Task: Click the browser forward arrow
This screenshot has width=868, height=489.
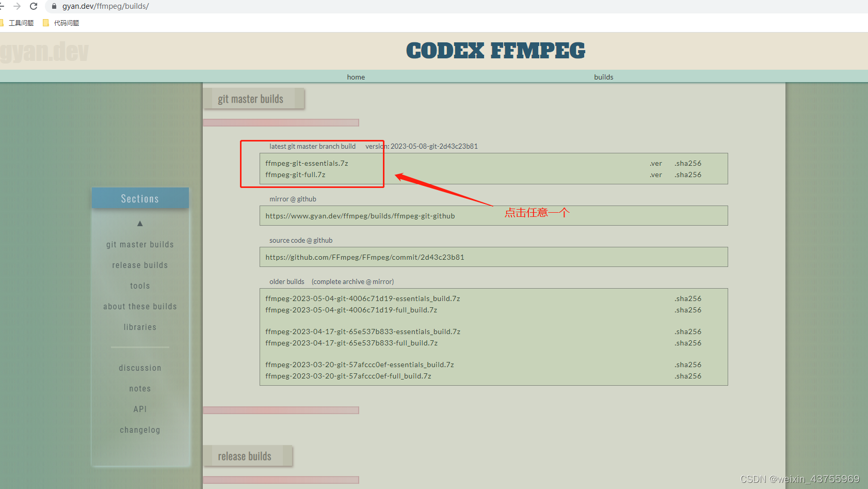Action: [17, 6]
